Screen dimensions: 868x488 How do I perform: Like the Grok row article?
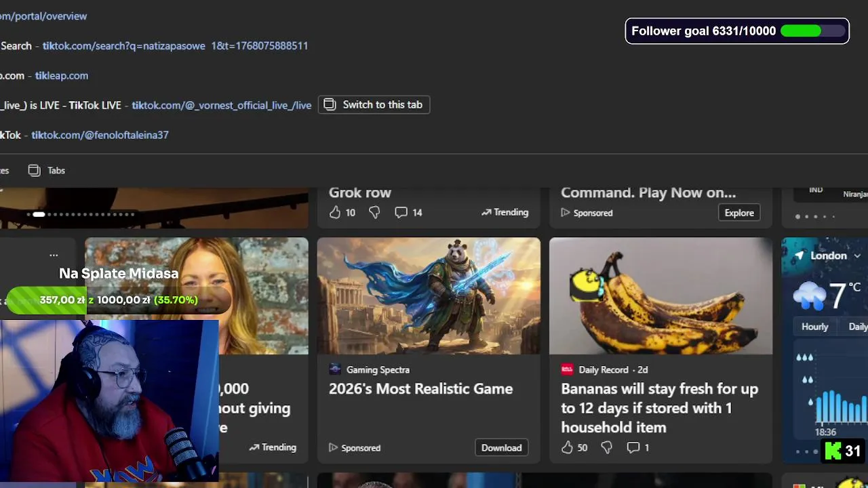point(335,212)
